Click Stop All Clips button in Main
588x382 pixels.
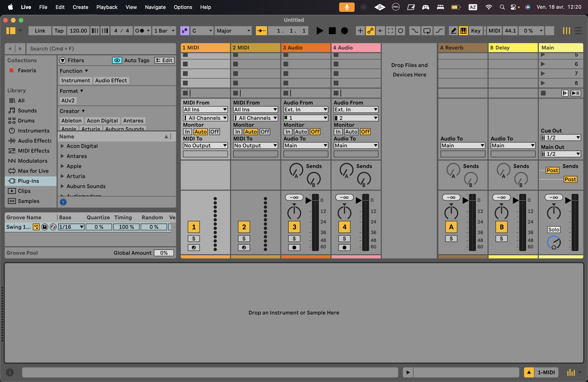click(x=543, y=93)
